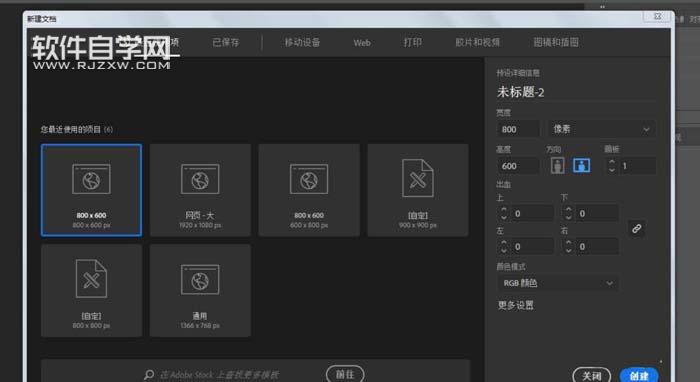Click the bottom bleed stepper

(x=568, y=213)
